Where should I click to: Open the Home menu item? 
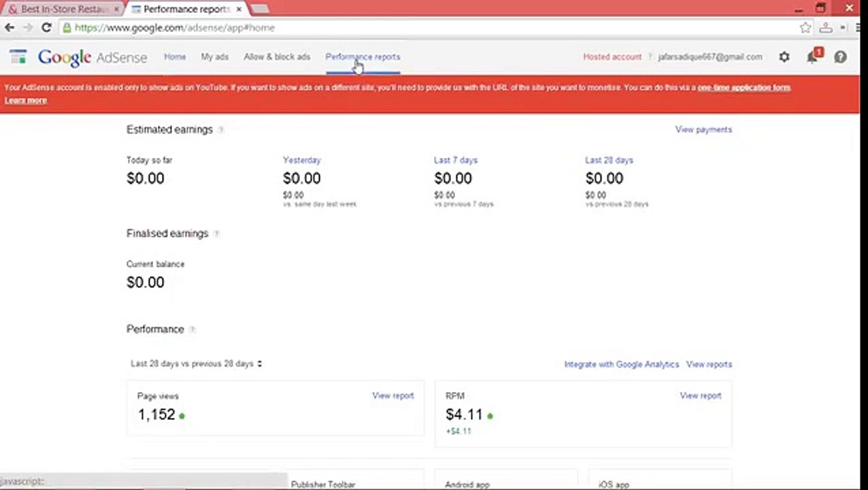point(175,57)
